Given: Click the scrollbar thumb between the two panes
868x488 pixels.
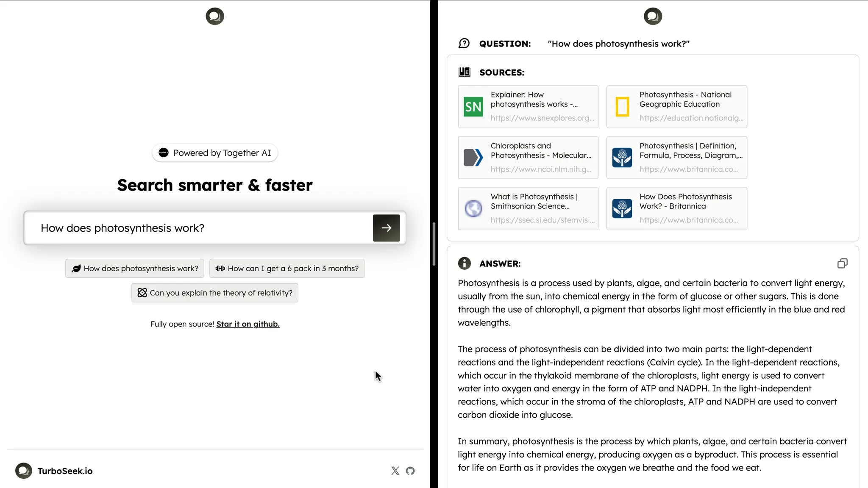Looking at the screenshot, I should (x=434, y=244).
